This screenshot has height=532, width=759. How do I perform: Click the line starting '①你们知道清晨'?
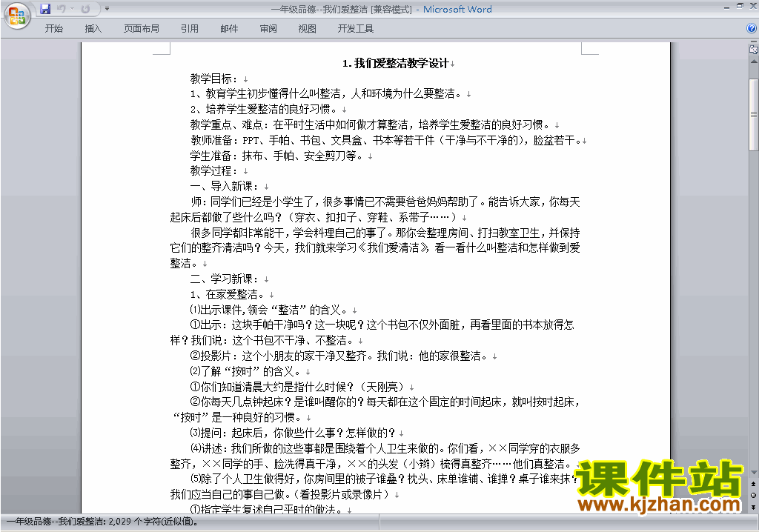(x=297, y=387)
